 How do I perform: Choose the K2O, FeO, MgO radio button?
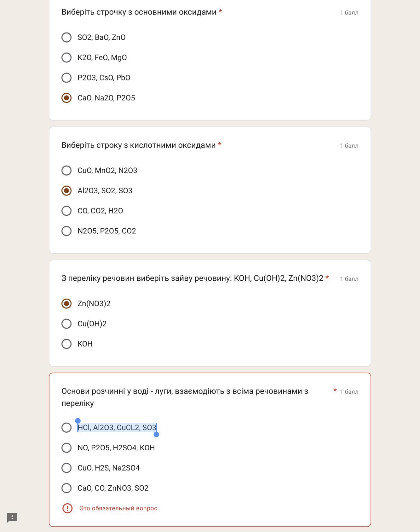[66, 58]
